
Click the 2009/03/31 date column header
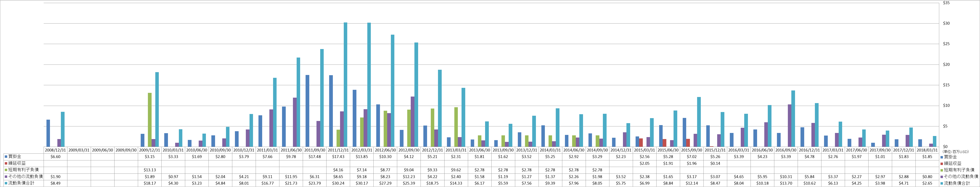[79, 150]
